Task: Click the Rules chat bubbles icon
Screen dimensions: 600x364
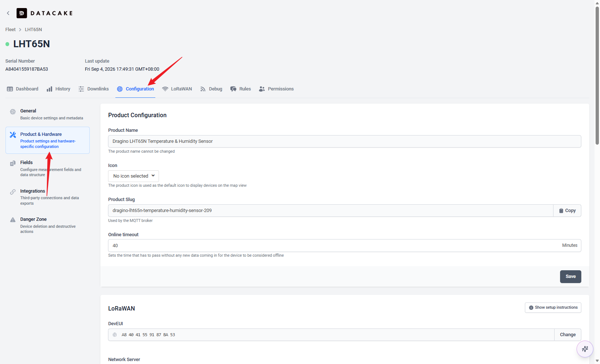Action: click(x=233, y=89)
